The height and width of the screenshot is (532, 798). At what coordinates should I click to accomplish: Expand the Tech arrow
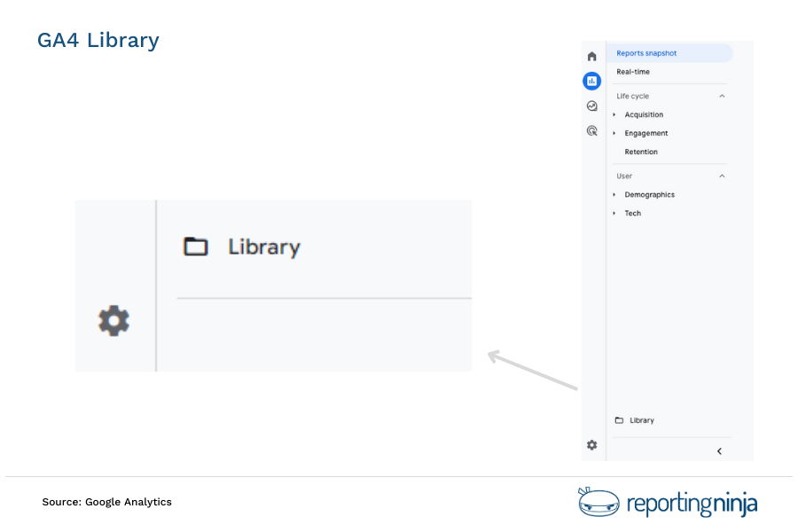click(x=614, y=213)
